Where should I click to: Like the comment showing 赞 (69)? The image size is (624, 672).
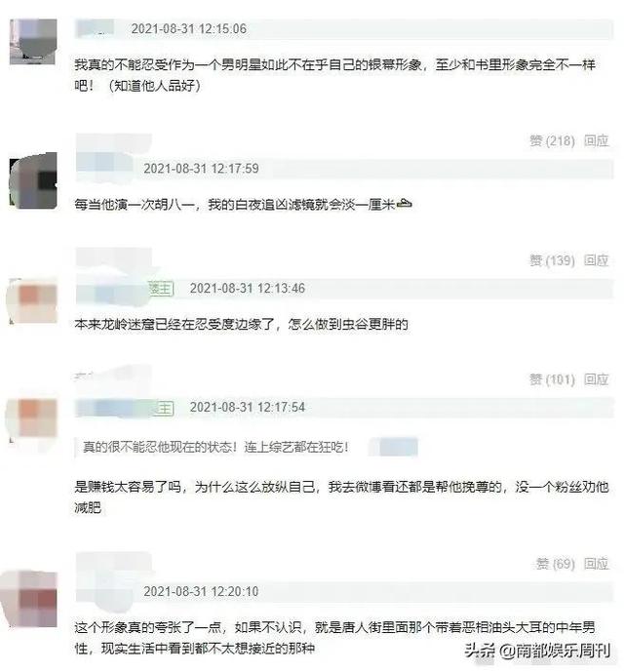555,564
